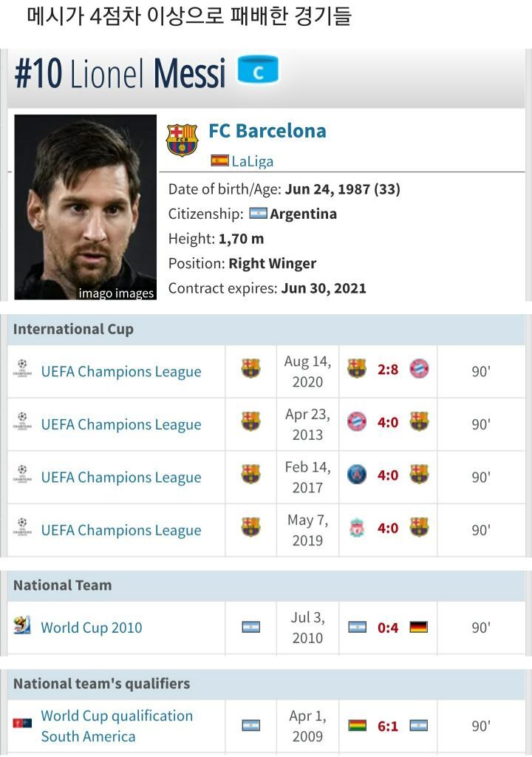Click the Liverpool crest in 2019 match
The width and height of the screenshot is (532, 757).
click(x=357, y=528)
